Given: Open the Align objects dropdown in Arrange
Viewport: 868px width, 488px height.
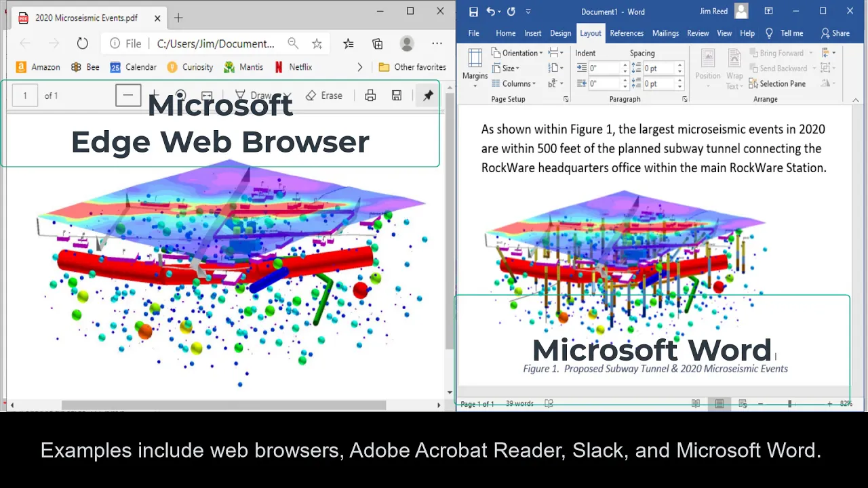Looking at the screenshot, I should point(827,53).
